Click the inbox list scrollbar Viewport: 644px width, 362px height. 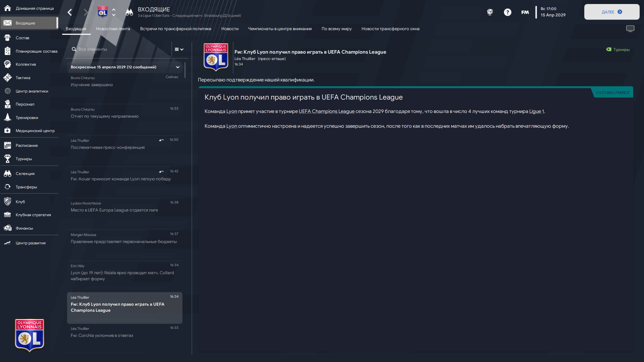click(185, 70)
